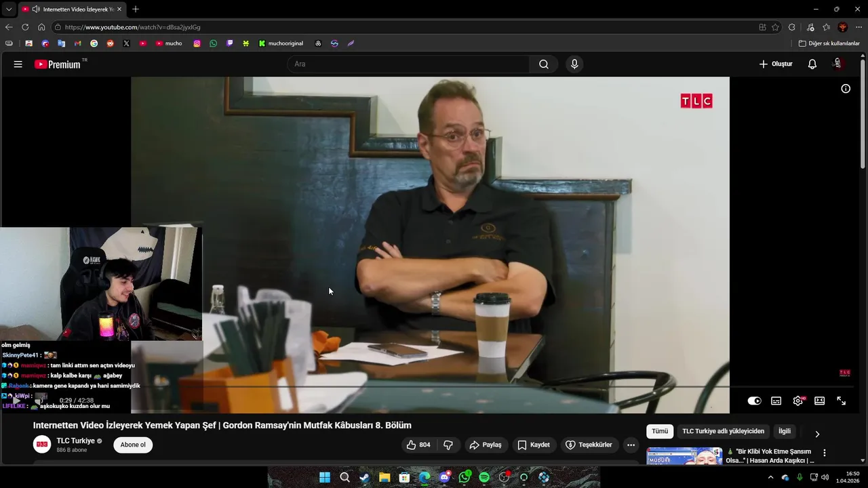Open Spotify from the taskbar
868x488 pixels.
pyautogui.click(x=484, y=477)
